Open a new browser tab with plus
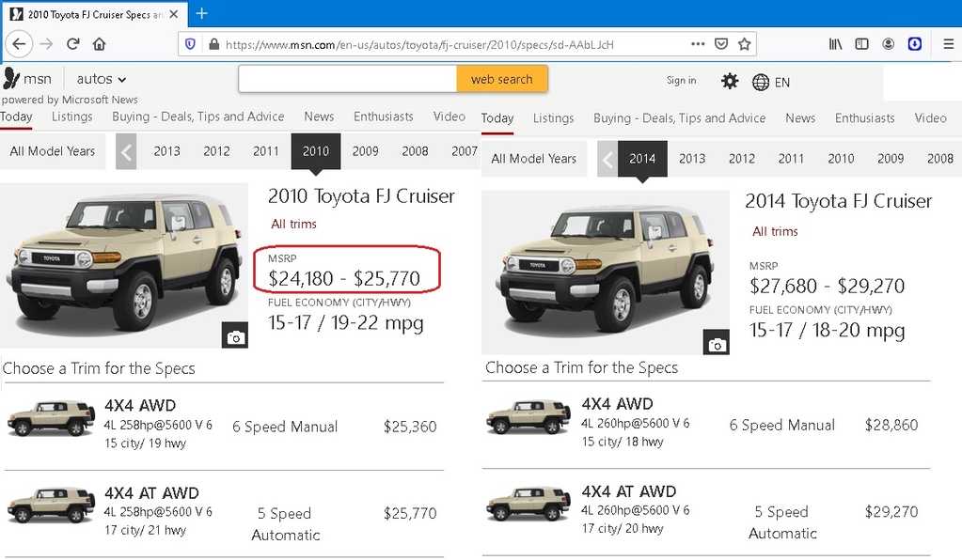 [x=201, y=13]
